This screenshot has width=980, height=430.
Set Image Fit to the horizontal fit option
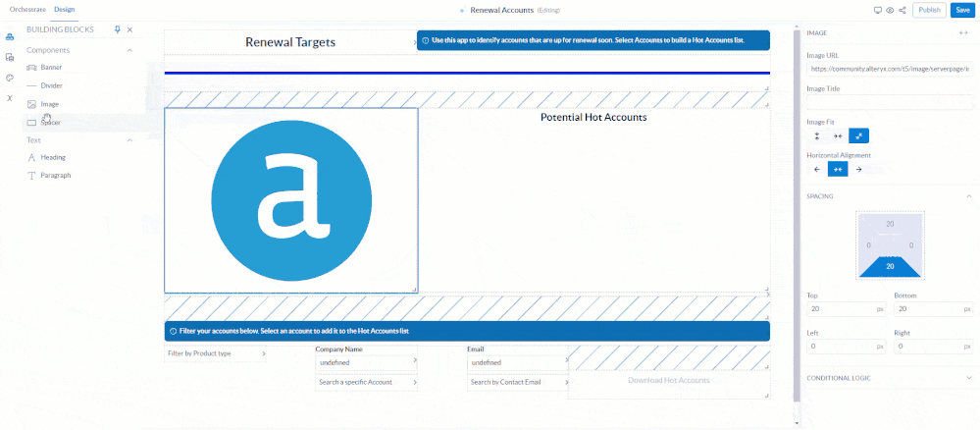tap(838, 135)
